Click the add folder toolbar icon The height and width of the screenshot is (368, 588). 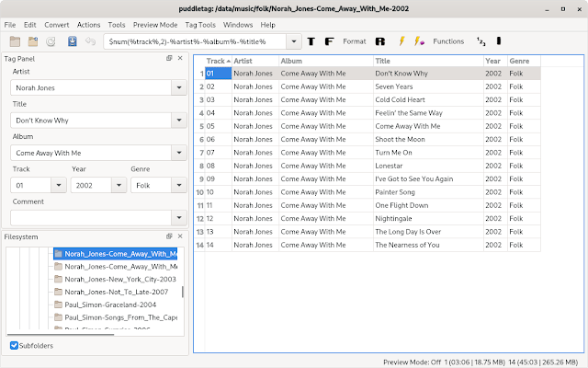pyautogui.click(x=33, y=41)
